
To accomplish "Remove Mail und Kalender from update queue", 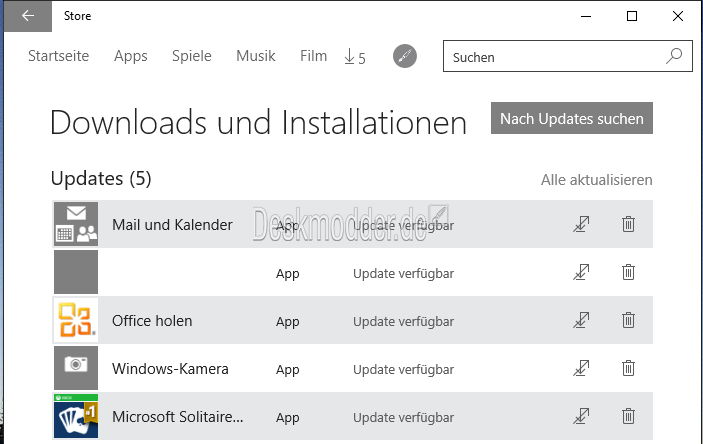I will (x=628, y=224).
